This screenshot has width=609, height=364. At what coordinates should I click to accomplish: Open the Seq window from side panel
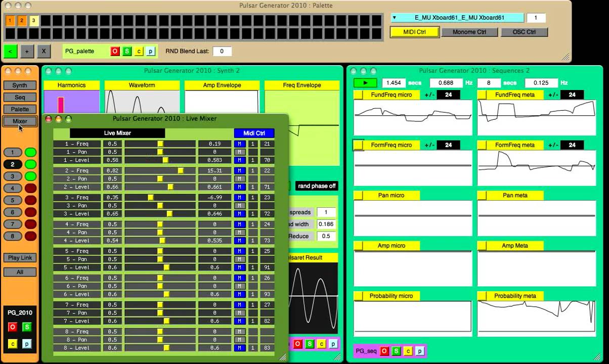coord(20,97)
